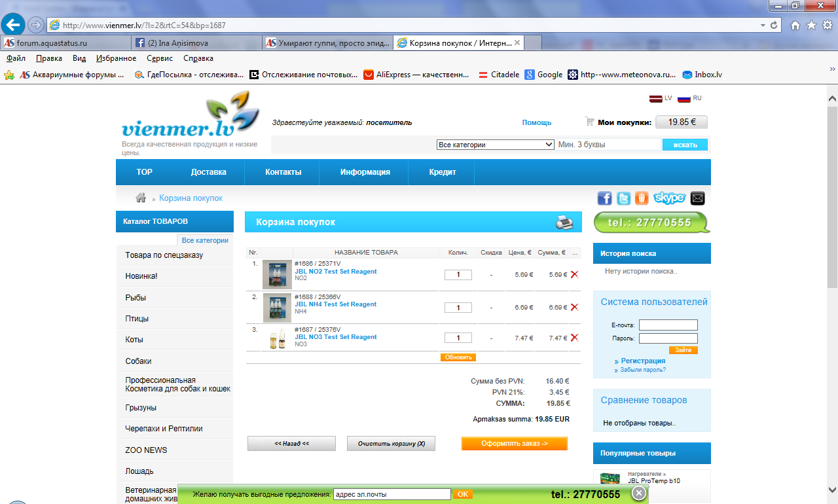Screen dimensions: 838x504
Task: Open Избранное menu
Action: click(x=116, y=58)
